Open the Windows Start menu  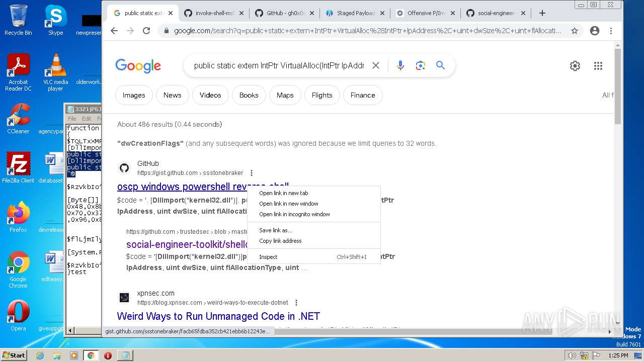point(14,355)
